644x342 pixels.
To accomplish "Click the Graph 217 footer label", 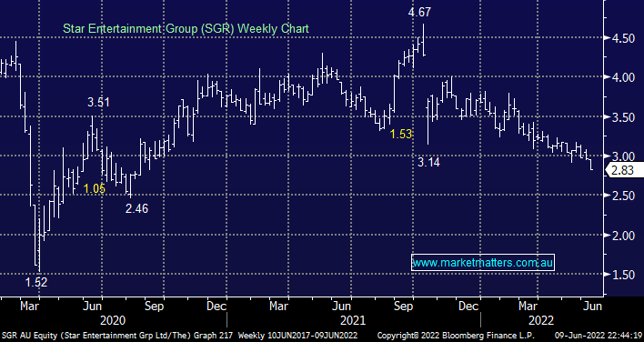I will (x=213, y=335).
